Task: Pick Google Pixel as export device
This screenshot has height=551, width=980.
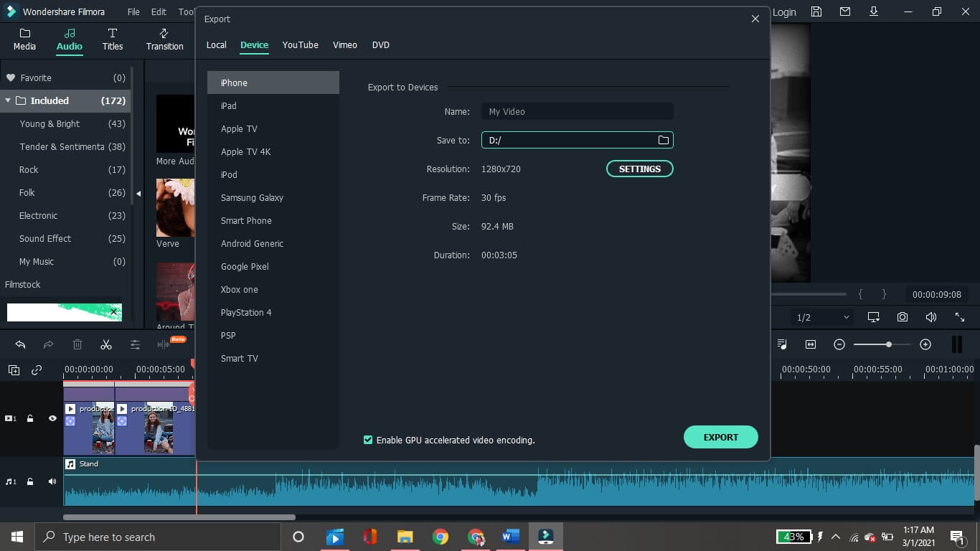Action: 273,266
